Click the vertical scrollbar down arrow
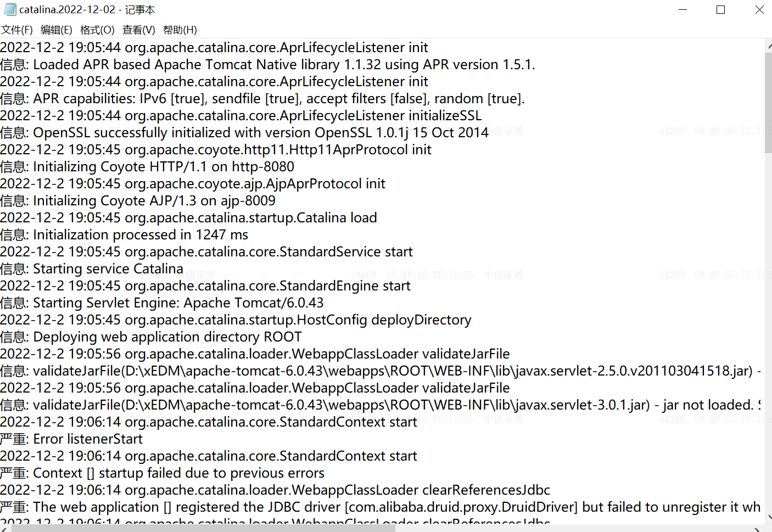772x532 pixels. (768, 517)
